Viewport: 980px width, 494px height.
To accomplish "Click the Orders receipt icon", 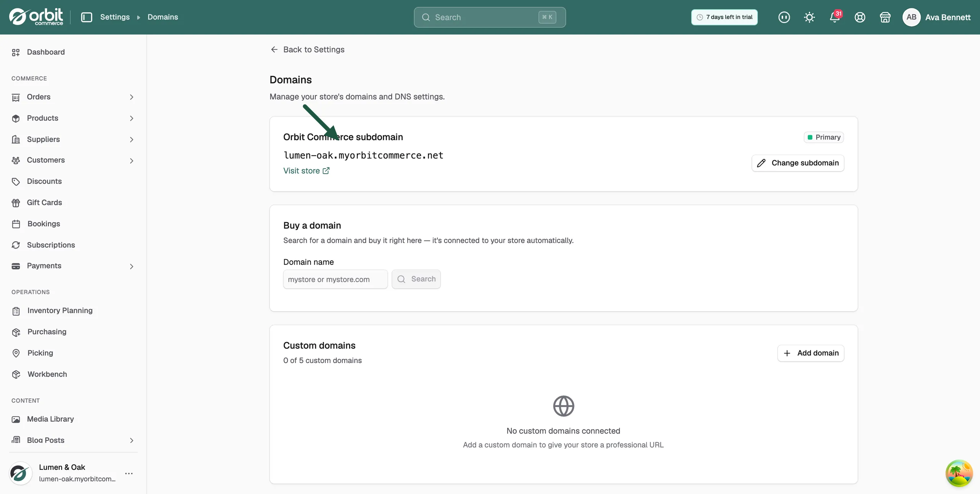I will coord(16,97).
